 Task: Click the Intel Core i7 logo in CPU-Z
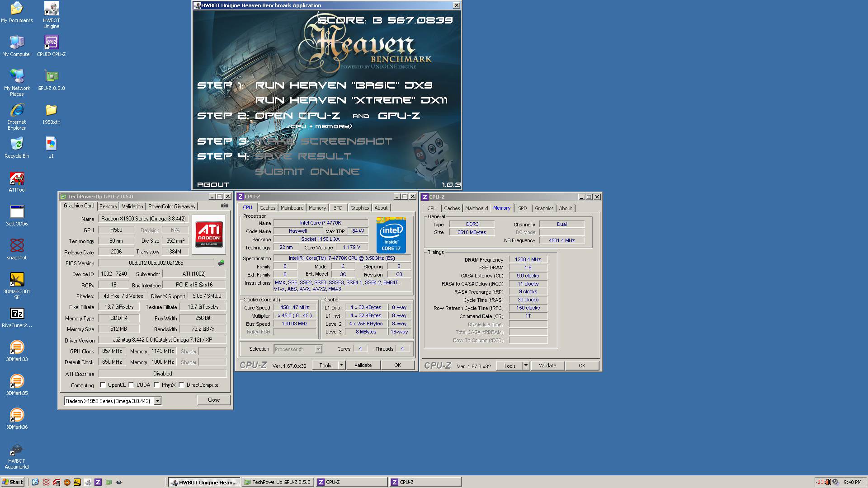[x=391, y=235]
